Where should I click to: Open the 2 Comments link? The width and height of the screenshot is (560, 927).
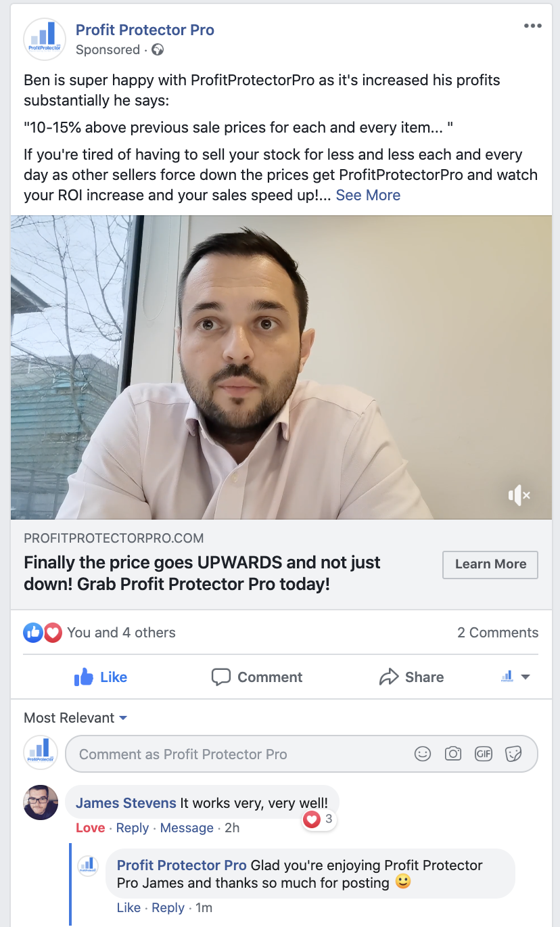point(498,633)
